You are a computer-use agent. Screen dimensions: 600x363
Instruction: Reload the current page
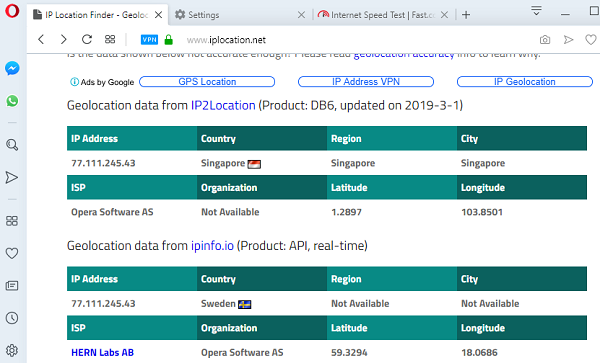point(87,39)
